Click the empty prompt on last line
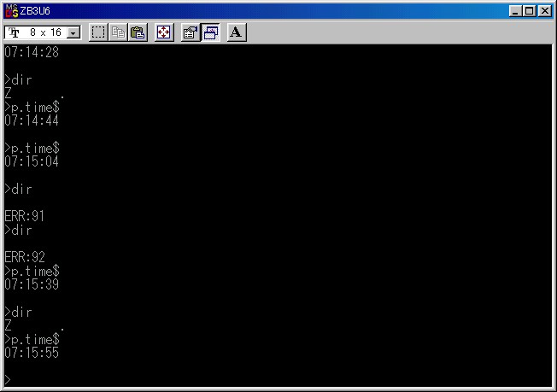Image resolution: width=557 pixels, height=392 pixels. 8,379
